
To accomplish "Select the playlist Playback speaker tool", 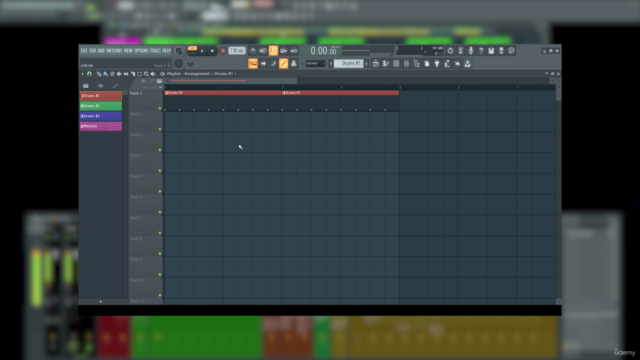I will click(x=153, y=74).
